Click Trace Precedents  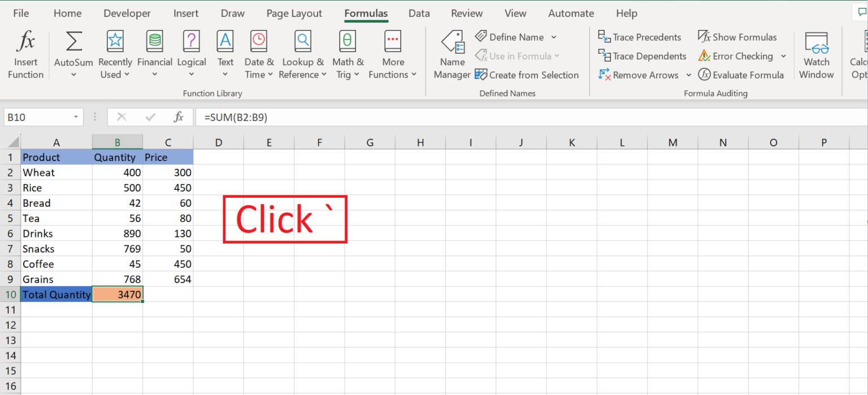click(x=639, y=37)
